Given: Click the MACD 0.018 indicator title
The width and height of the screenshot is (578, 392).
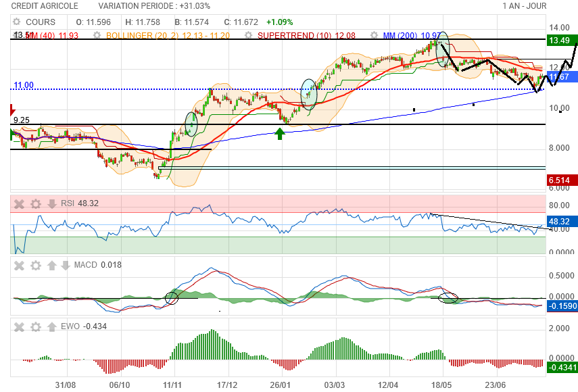Looking at the screenshot, I should [x=97, y=265].
